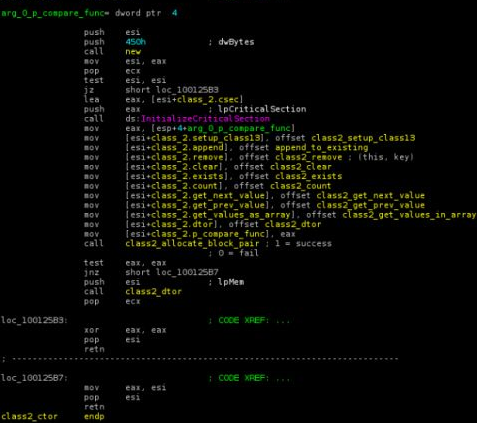Screen dimensions: 477x423
Task: Click 'class2_dtor' in the call line
Action: pyautogui.click(x=154, y=292)
